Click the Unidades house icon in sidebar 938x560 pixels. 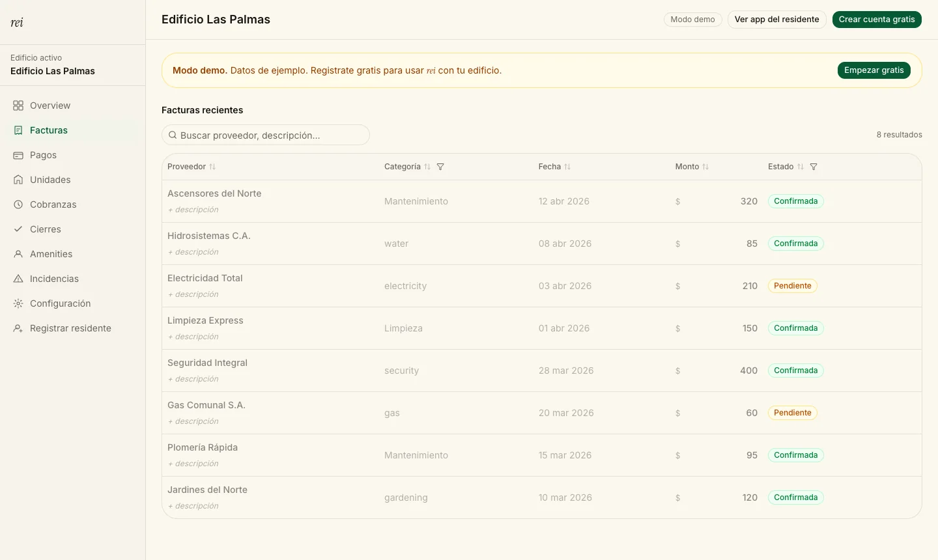(18, 180)
